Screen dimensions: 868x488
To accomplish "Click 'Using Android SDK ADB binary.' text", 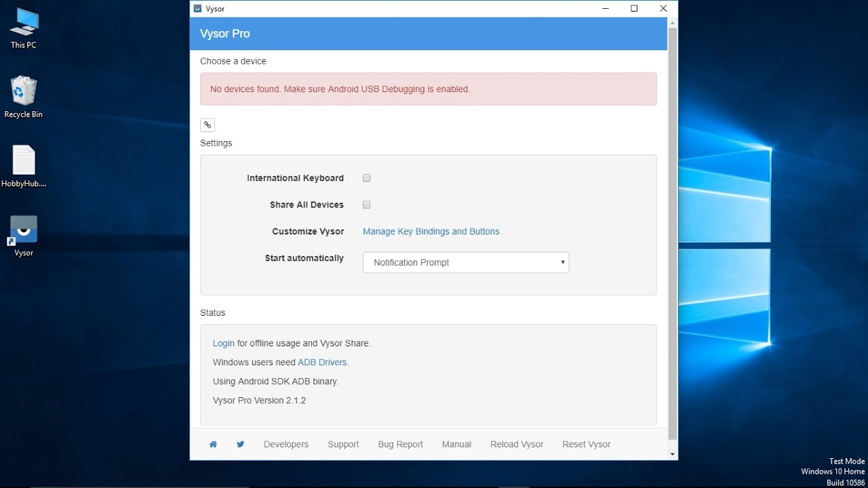I will click(x=275, y=382).
